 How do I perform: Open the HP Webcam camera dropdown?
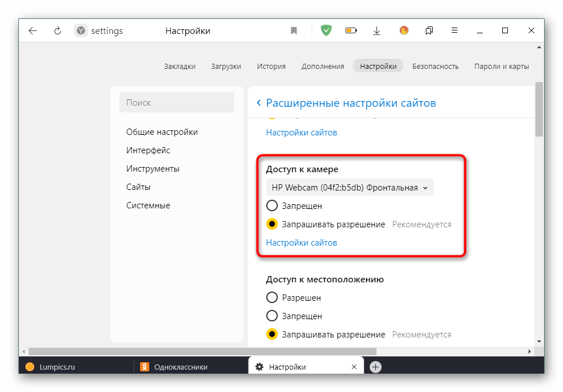[x=350, y=188]
